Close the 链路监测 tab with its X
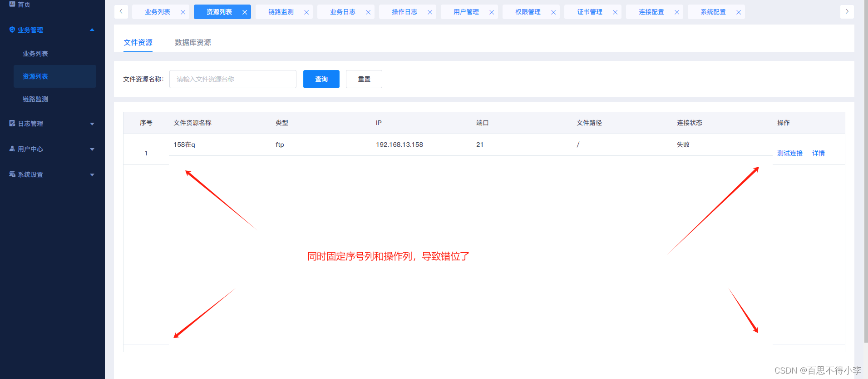The image size is (868, 379). (x=306, y=12)
